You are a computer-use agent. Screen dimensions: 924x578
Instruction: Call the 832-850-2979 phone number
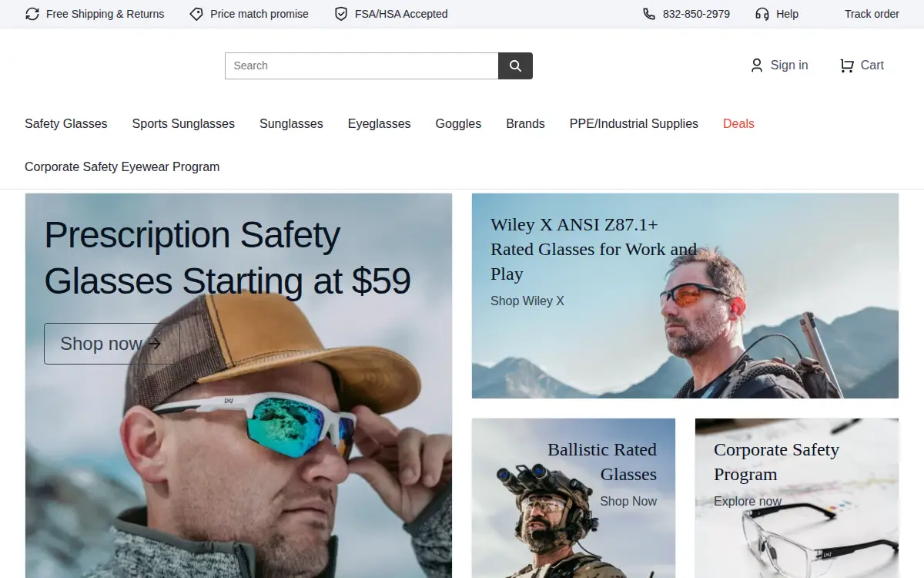point(696,14)
